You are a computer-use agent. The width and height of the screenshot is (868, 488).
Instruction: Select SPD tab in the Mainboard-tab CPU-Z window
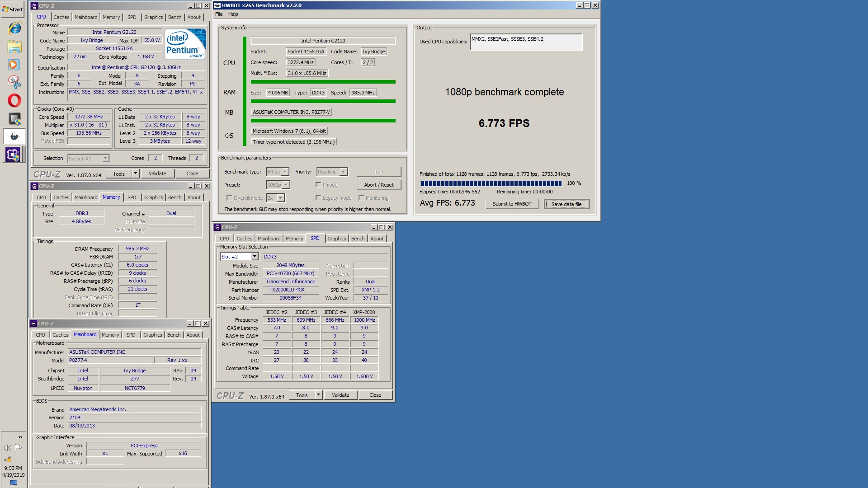click(x=131, y=335)
